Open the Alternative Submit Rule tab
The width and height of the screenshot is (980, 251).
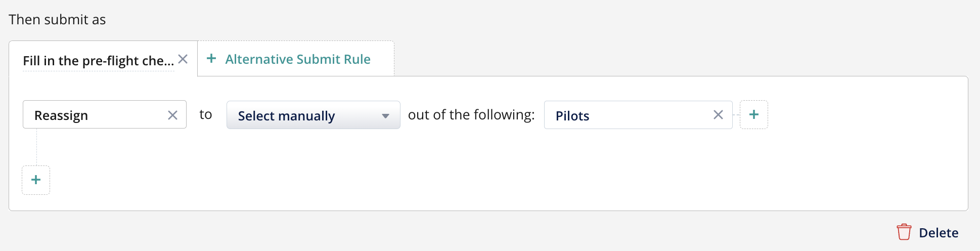(x=297, y=59)
